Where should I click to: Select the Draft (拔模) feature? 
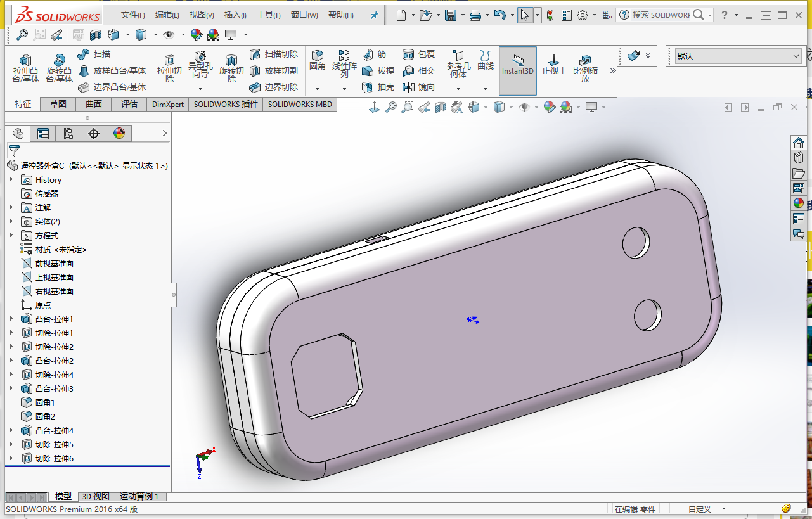[x=378, y=71]
